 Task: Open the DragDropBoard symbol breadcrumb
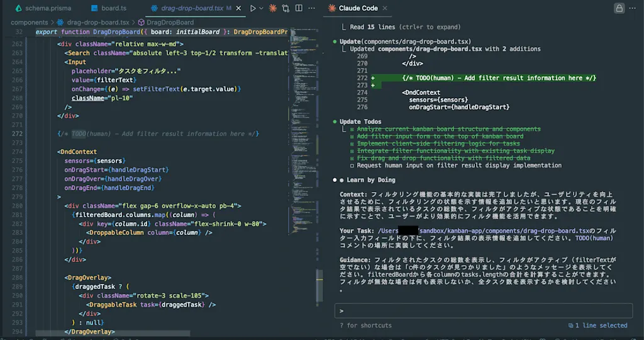tap(166, 22)
